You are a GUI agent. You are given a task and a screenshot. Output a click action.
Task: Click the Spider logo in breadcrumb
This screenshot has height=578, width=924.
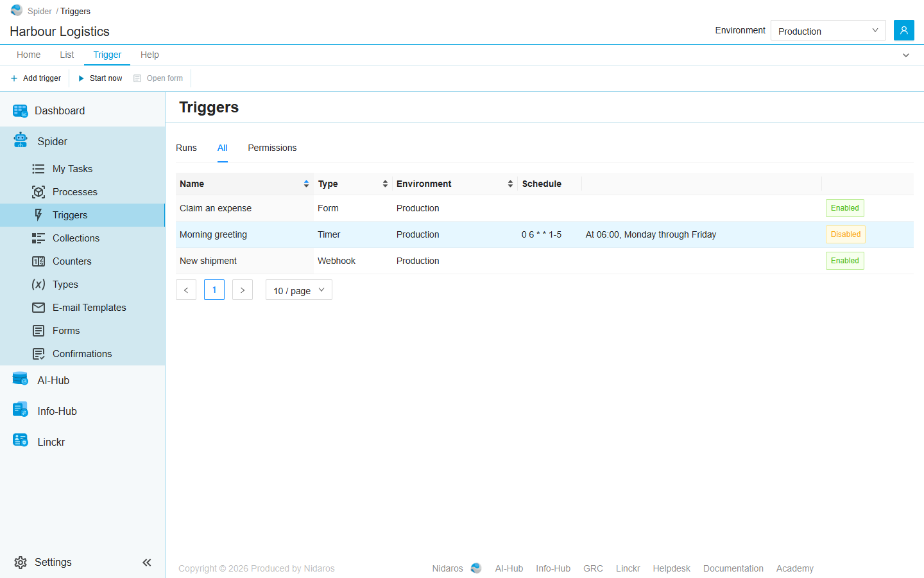tap(17, 10)
